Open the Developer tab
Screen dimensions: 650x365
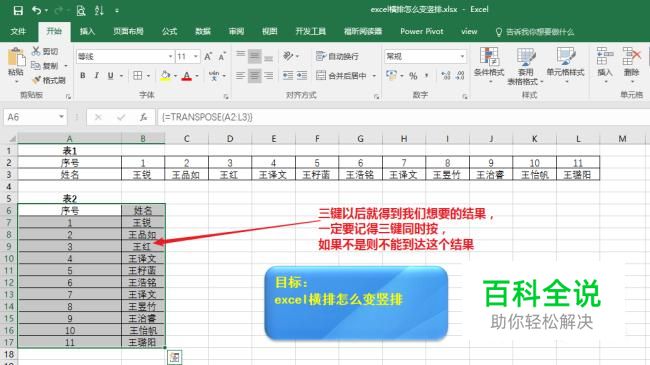pos(310,32)
